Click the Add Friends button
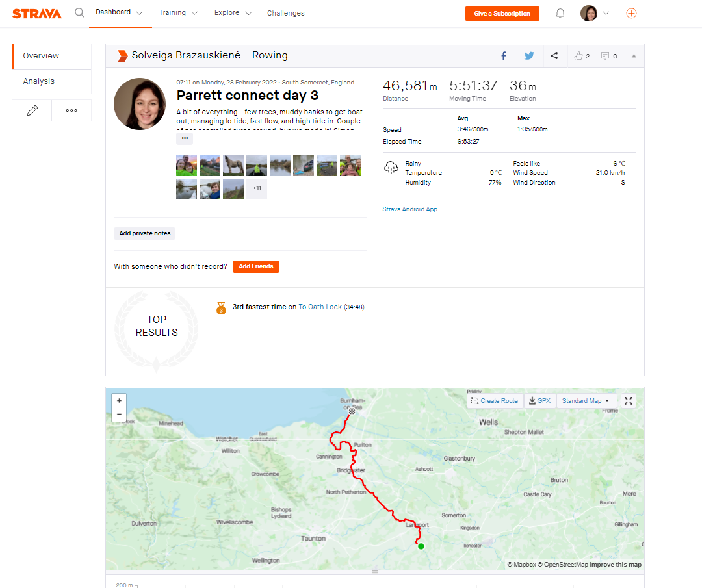 point(256,266)
